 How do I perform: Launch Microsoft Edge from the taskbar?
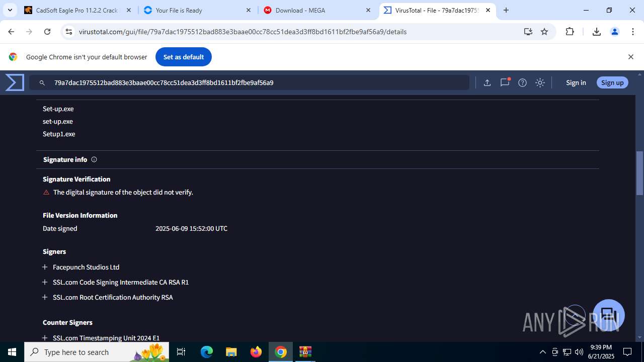point(207,352)
